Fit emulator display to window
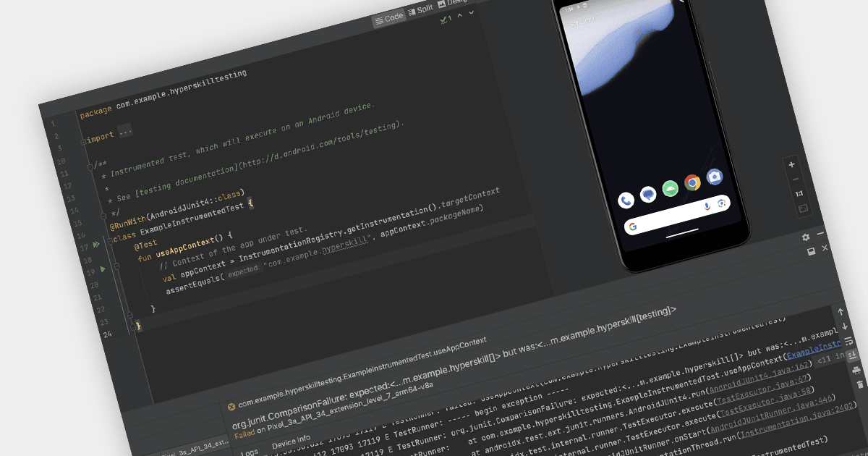Viewport: 868px width, 456px height. coord(803,208)
